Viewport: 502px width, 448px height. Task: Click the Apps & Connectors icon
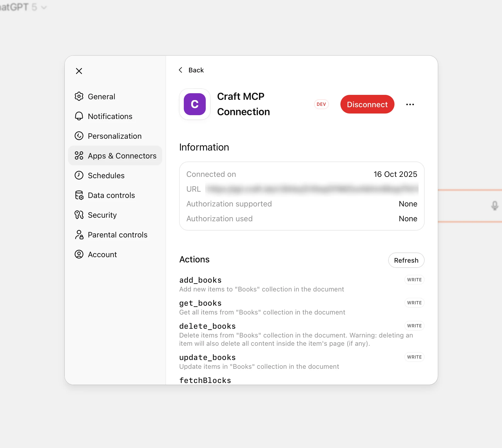click(x=79, y=155)
